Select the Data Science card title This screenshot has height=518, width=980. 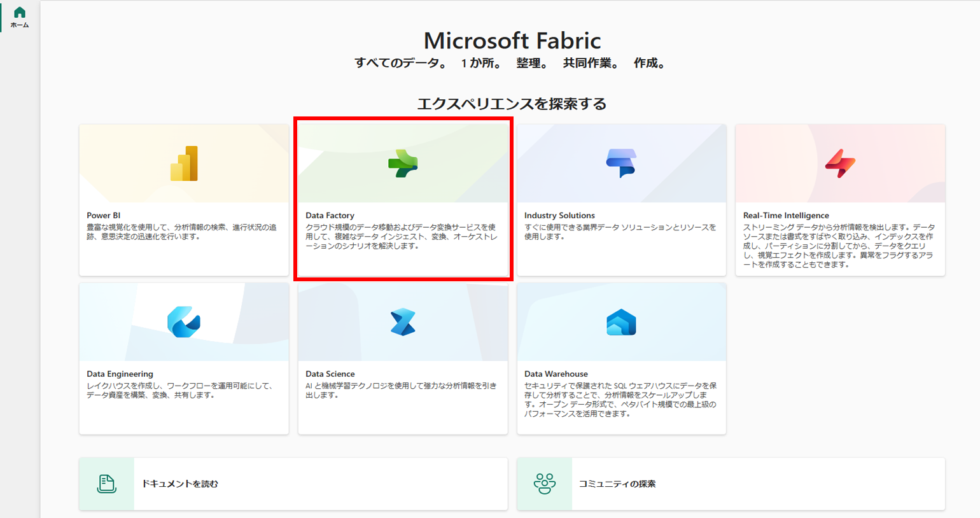tap(330, 374)
